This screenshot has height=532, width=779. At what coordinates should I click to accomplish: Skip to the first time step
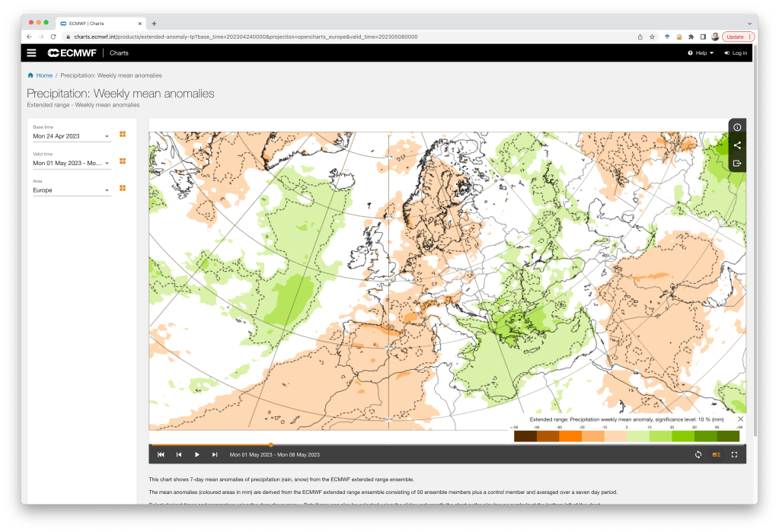[x=161, y=454]
